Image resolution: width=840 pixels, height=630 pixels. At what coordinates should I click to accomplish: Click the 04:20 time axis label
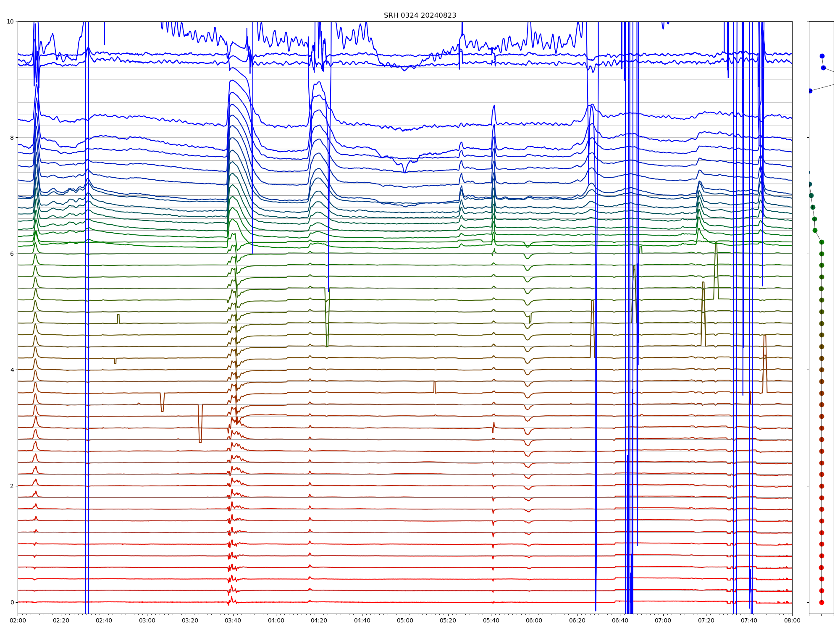[319, 620]
